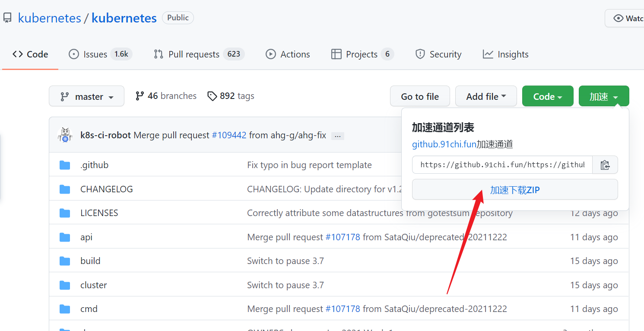Click the .github folder icon
The height and width of the screenshot is (331, 644).
pos(65,165)
